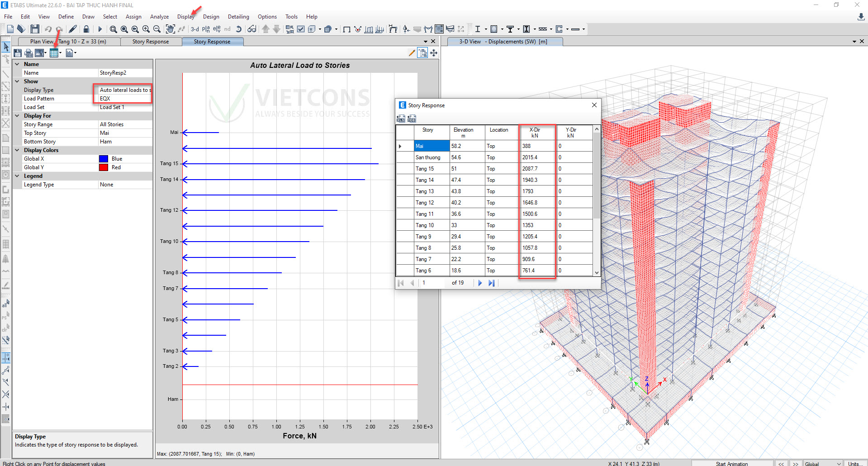The width and height of the screenshot is (868, 466).
Task: Click the Show undeformed shape icon
Action: coord(347,29)
